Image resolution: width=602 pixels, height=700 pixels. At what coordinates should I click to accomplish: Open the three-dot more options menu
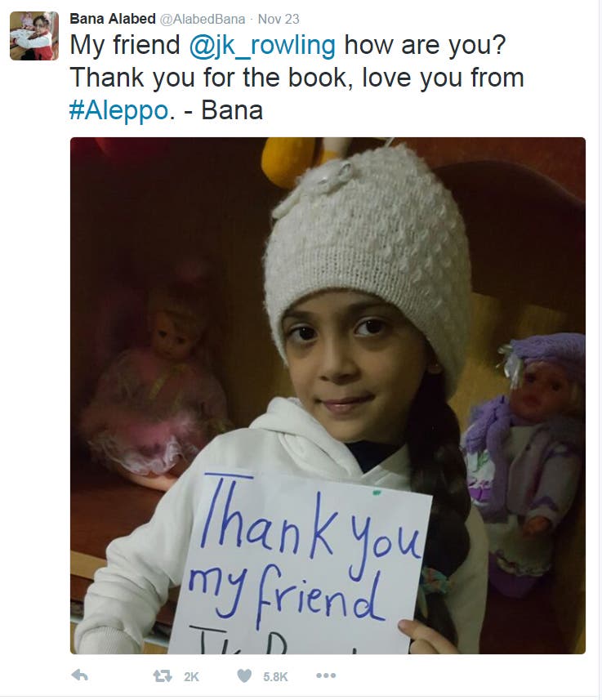tap(326, 675)
